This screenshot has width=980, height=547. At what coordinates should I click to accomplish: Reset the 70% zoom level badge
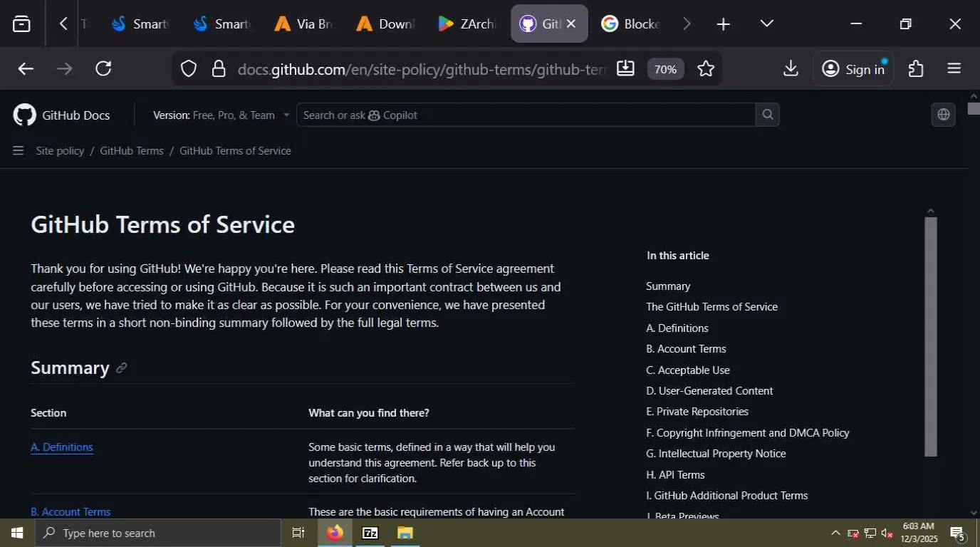[665, 69]
